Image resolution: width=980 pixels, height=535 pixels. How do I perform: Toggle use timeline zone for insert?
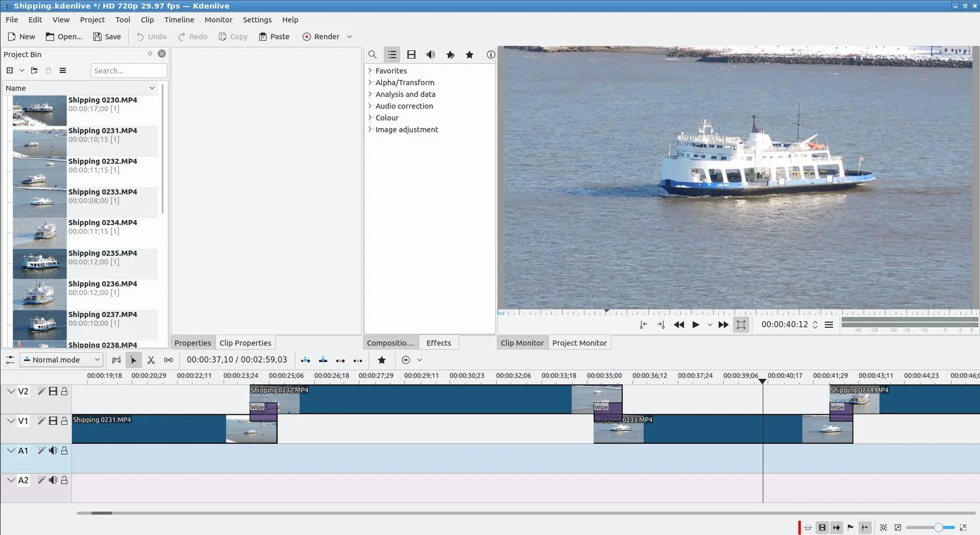116,360
